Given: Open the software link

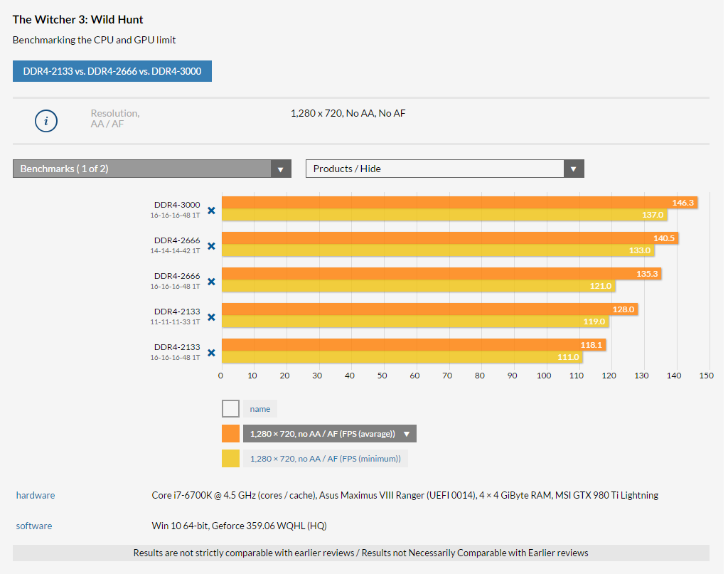Looking at the screenshot, I should (34, 526).
